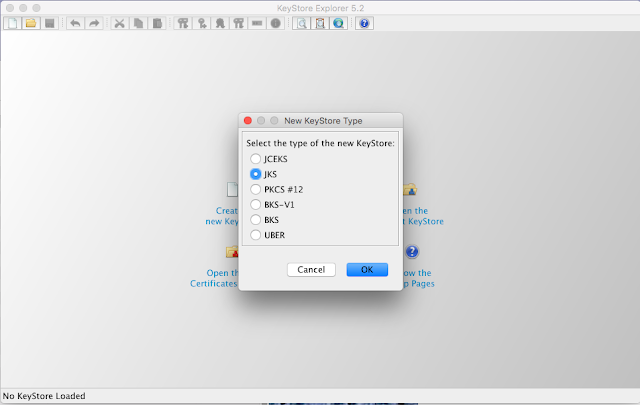Click the blue help icon on welcome screen
The width and height of the screenshot is (640, 405).
[412, 251]
